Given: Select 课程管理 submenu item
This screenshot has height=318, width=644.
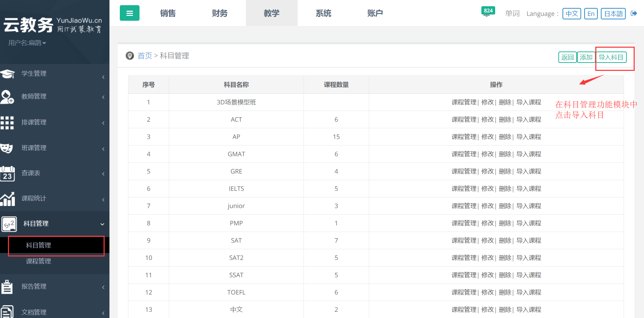Looking at the screenshot, I should [39, 261].
